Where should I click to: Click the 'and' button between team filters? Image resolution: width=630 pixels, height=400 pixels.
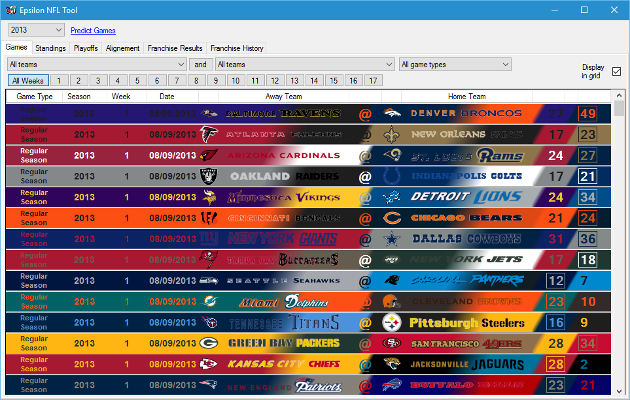(x=200, y=64)
